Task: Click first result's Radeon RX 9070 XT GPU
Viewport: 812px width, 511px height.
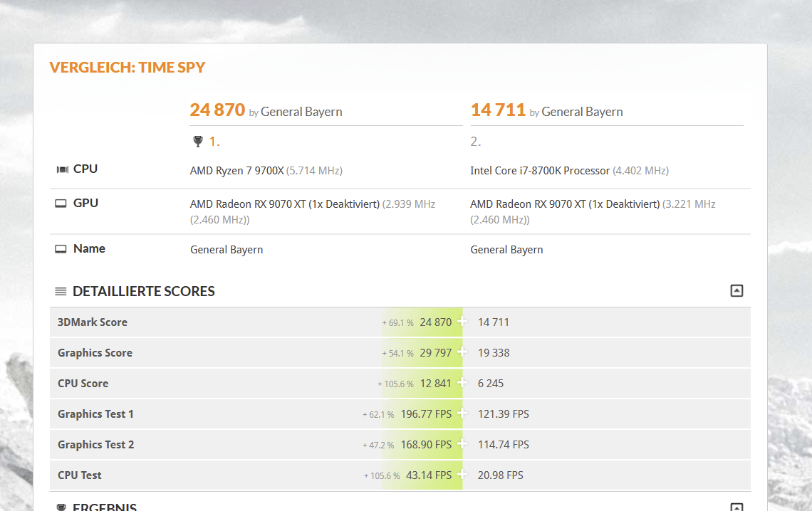Action: pos(285,204)
